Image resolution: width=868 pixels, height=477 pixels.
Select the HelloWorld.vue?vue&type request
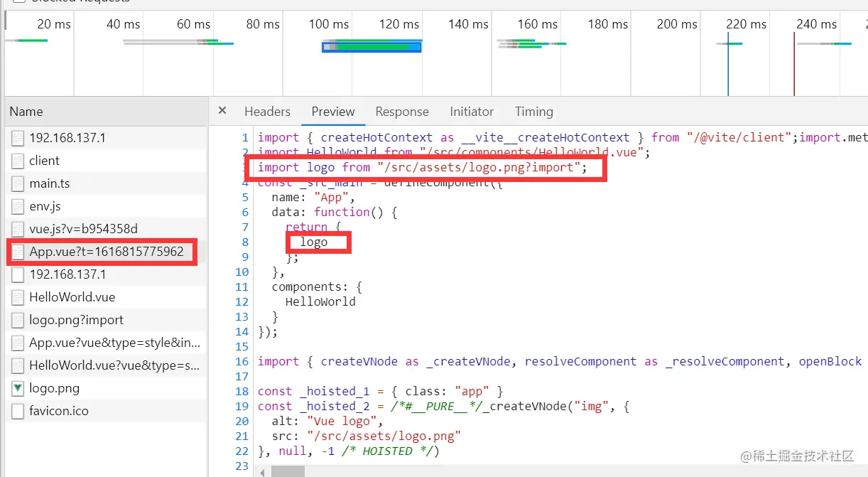[x=106, y=365]
